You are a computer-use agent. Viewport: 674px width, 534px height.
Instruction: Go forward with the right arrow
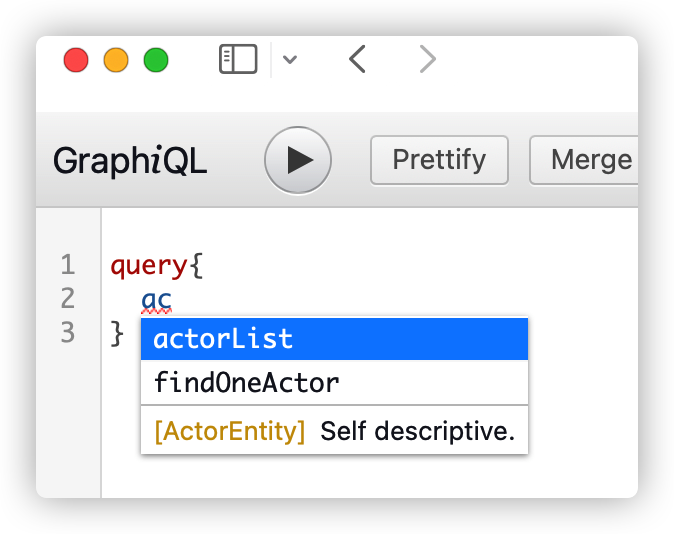pyautogui.click(x=428, y=60)
